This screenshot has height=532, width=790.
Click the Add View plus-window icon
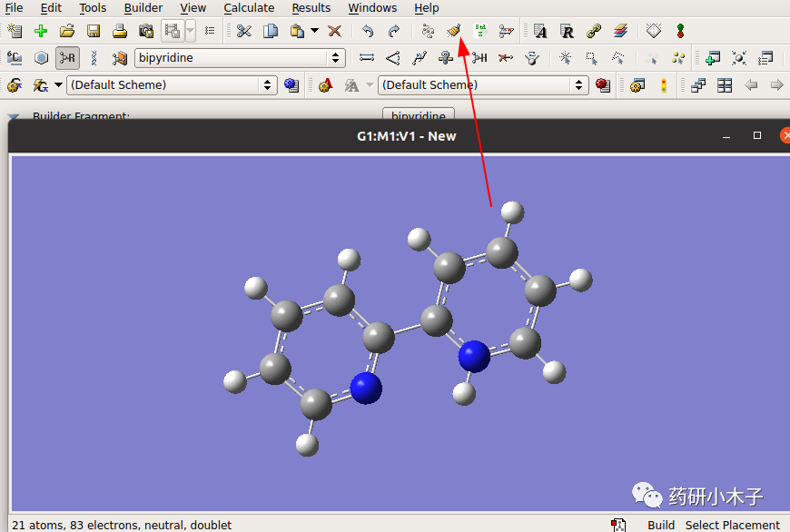pos(713,58)
